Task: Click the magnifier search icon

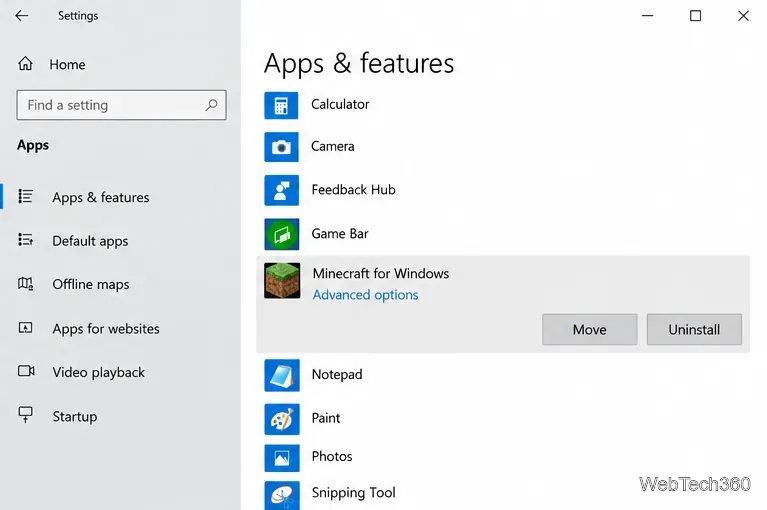Action: [x=211, y=105]
